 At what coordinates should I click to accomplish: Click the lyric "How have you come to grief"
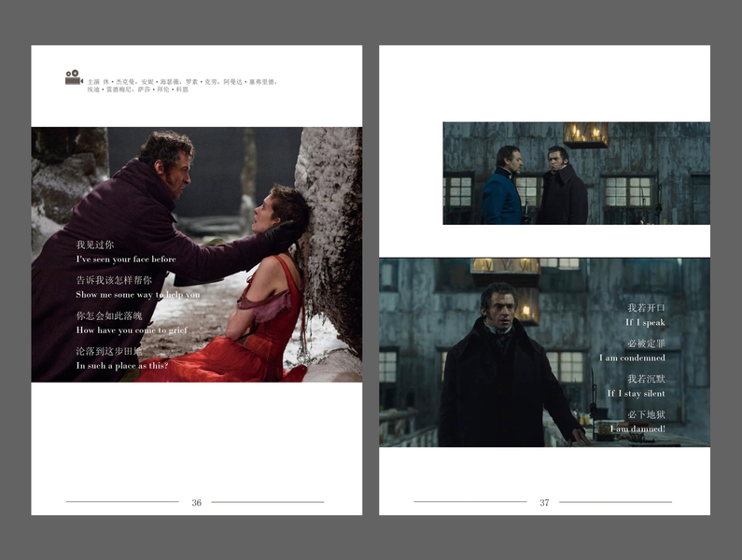(x=132, y=330)
